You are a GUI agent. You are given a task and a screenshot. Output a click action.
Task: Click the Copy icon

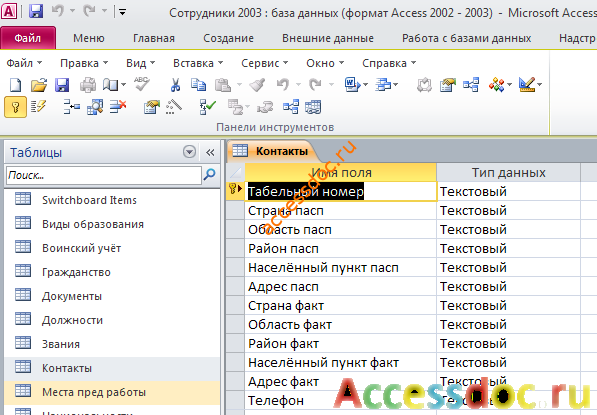pyautogui.click(x=198, y=85)
